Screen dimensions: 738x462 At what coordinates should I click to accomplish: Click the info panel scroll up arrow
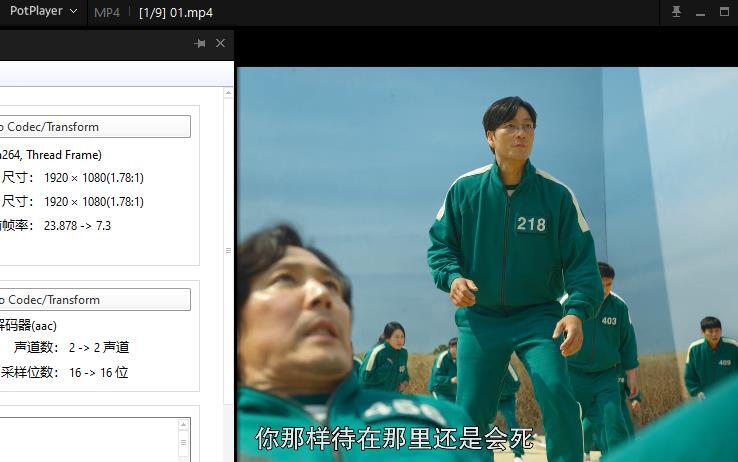228,93
